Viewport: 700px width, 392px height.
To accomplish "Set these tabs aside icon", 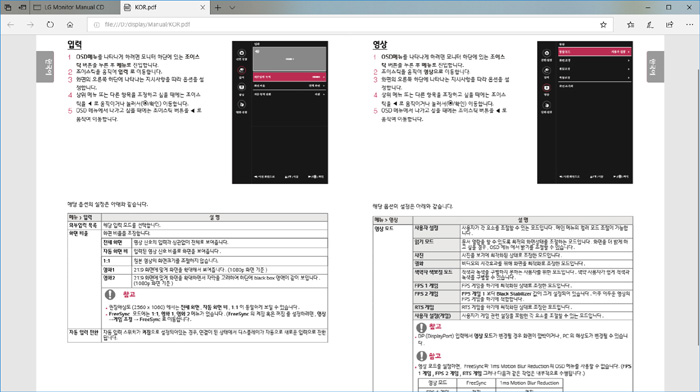I will (x=22, y=8).
